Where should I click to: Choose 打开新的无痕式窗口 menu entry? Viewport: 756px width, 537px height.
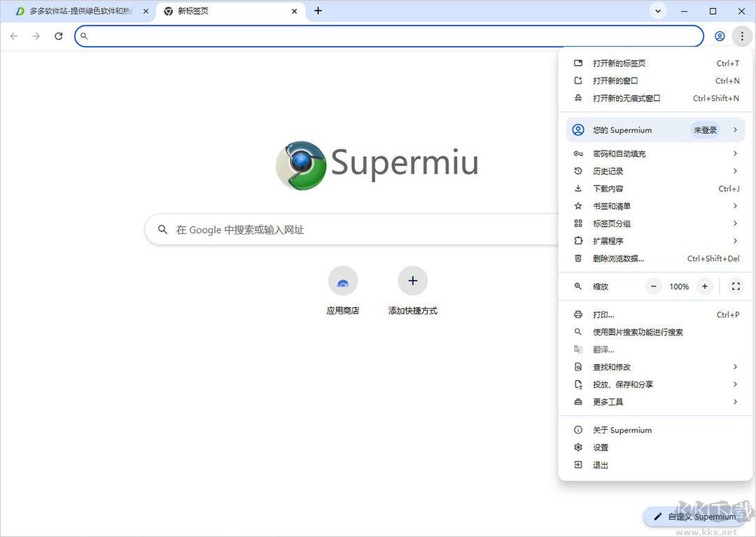(656, 98)
